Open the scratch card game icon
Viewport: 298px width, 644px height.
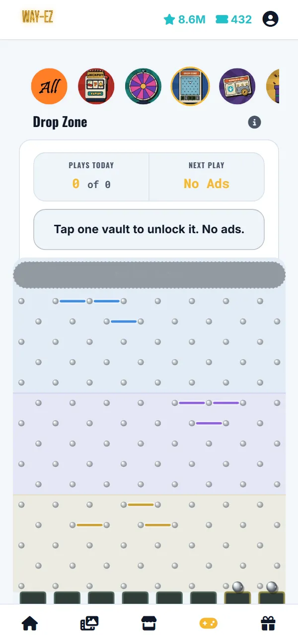coord(237,86)
